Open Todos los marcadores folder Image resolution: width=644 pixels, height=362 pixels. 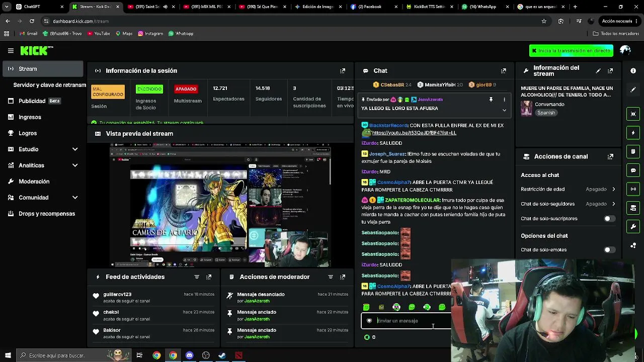click(616, 34)
